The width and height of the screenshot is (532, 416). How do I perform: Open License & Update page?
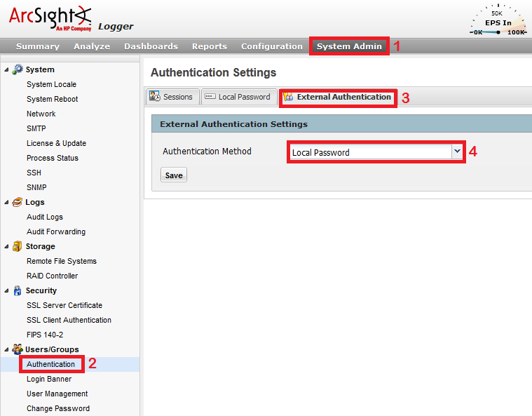click(56, 143)
